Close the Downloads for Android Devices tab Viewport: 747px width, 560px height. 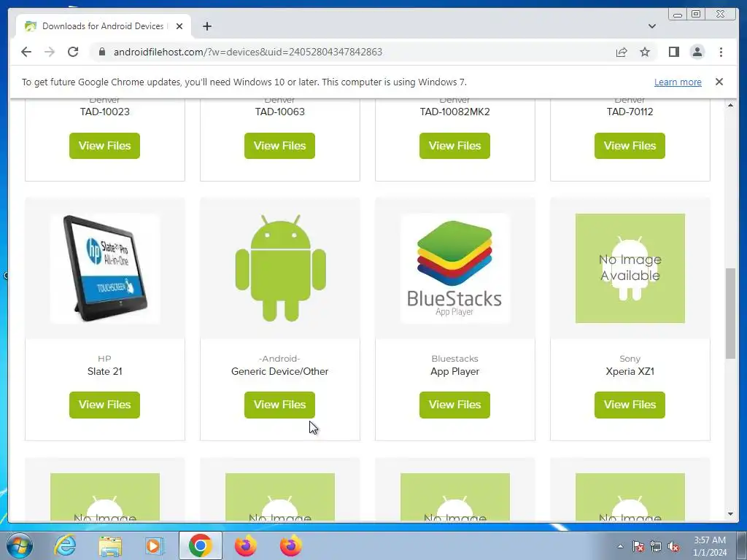coord(179,26)
